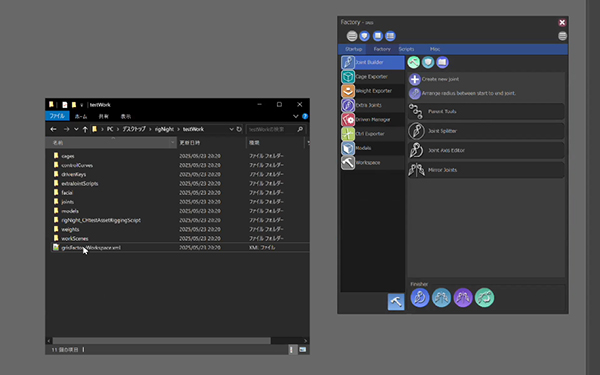Select the Driven Manager sidebar item
The height and width of the screenshot is (375, 600).
(372, 119)
